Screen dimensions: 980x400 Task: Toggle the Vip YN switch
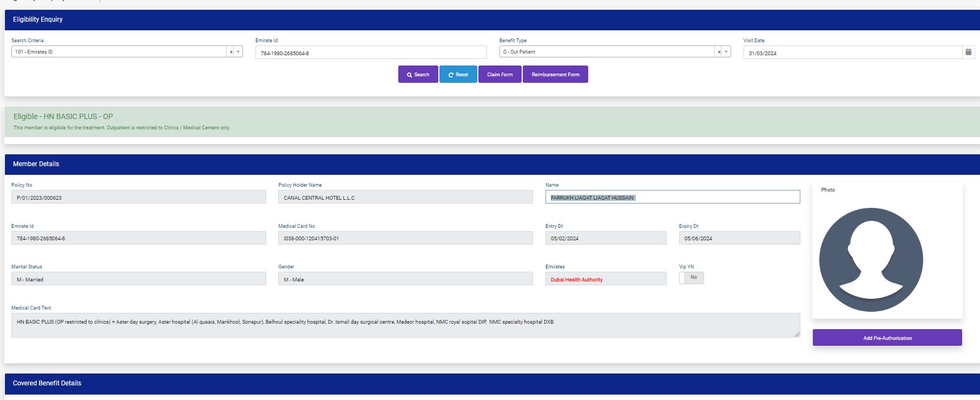point(691,278)
